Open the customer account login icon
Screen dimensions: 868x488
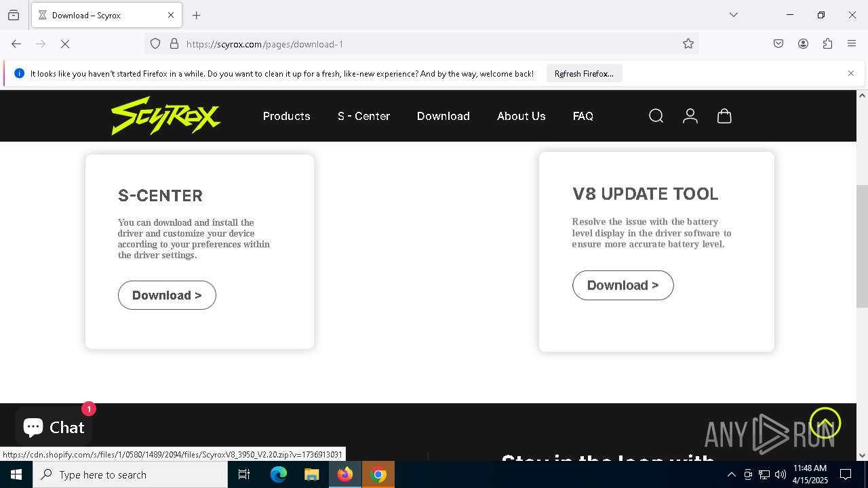click(x=690, y=117)
